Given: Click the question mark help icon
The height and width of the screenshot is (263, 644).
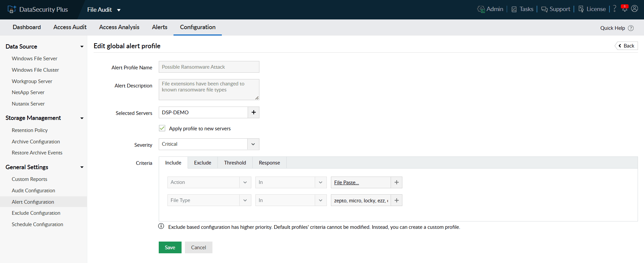Looking at the screenshot, I should 614,9.
